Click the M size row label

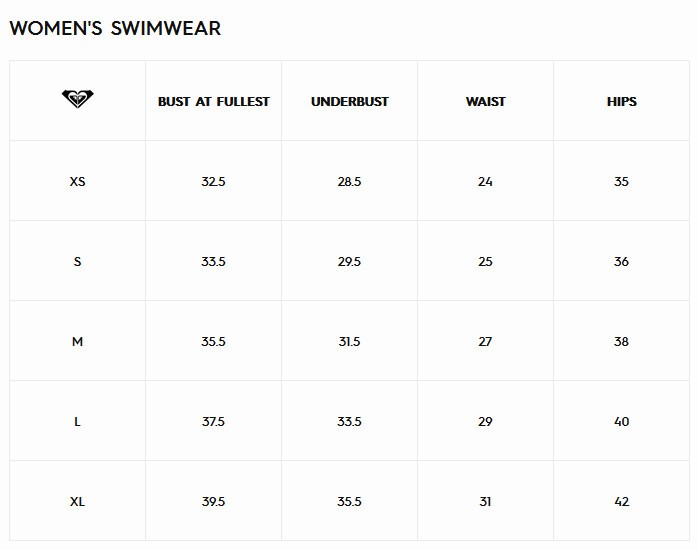77,342
